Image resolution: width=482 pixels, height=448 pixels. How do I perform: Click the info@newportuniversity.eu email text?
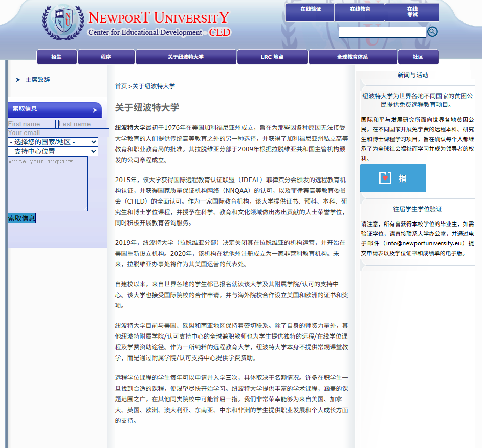pyautogui.click(x=424, y=243)
